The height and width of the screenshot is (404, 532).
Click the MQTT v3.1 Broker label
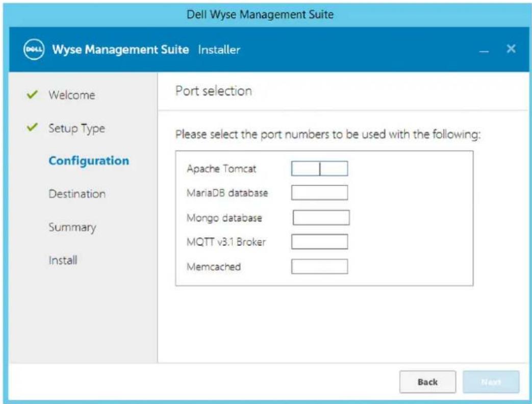point(226,242)
